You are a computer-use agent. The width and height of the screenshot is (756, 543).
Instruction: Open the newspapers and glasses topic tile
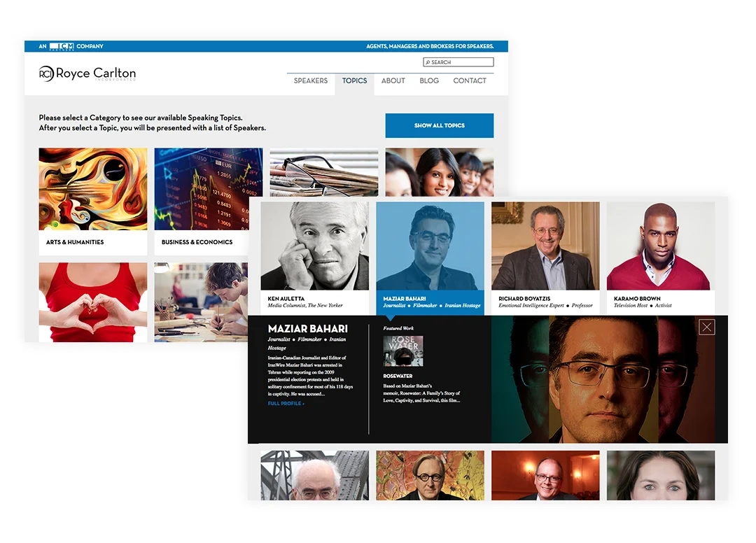pos(324,172)
